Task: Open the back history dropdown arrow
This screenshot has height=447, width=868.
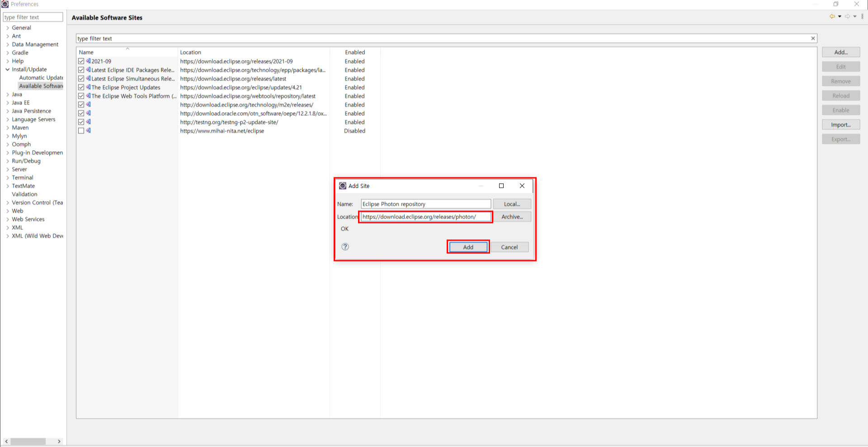Action: pos(840,17)
